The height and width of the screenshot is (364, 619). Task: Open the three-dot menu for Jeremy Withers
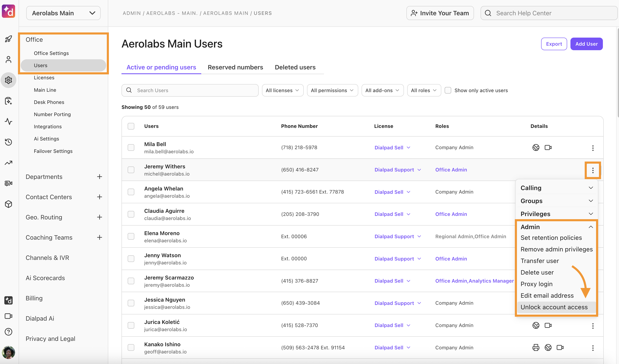(593, 170)
